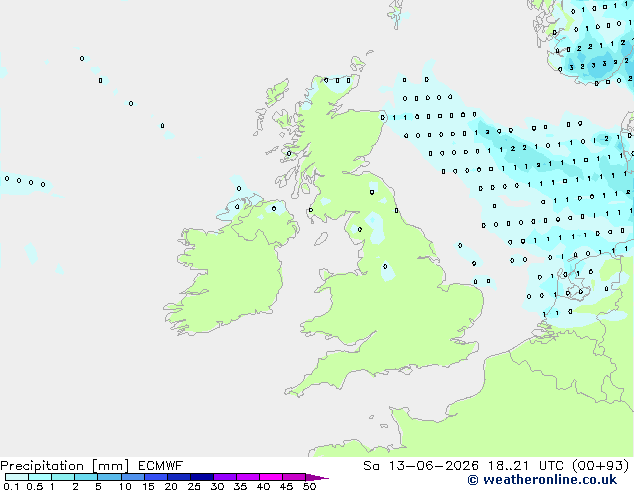Click the over-50 mm legend arrow tip
634x490 pixels.
[317, 477]
